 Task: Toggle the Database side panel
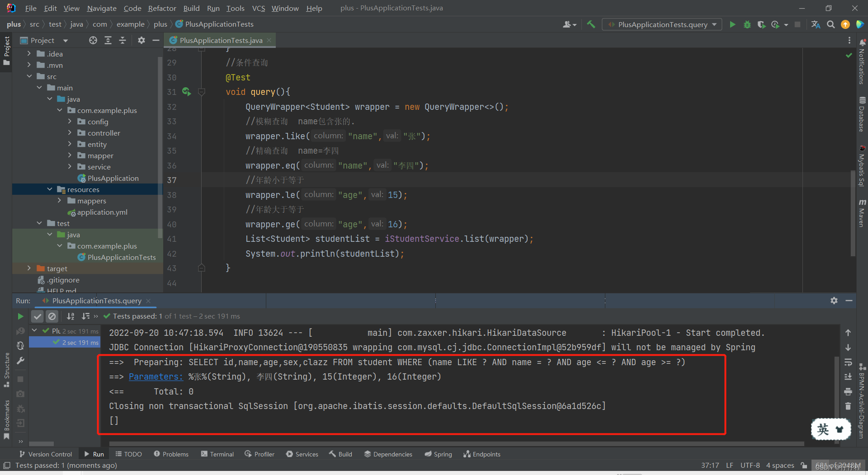click(x=862, y=114)
